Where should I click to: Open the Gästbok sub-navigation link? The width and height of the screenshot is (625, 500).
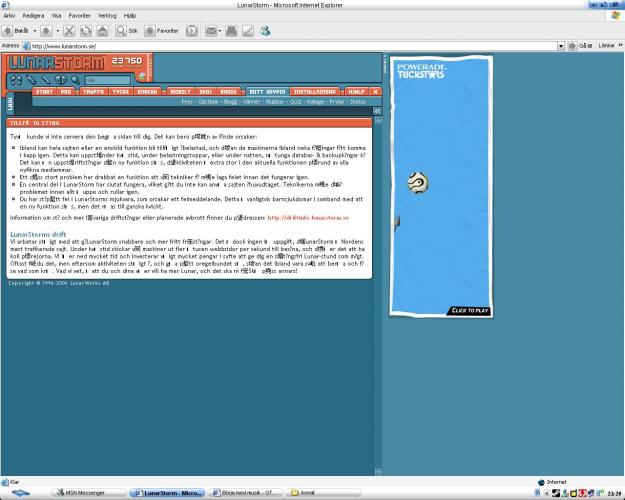coord(211,101)
